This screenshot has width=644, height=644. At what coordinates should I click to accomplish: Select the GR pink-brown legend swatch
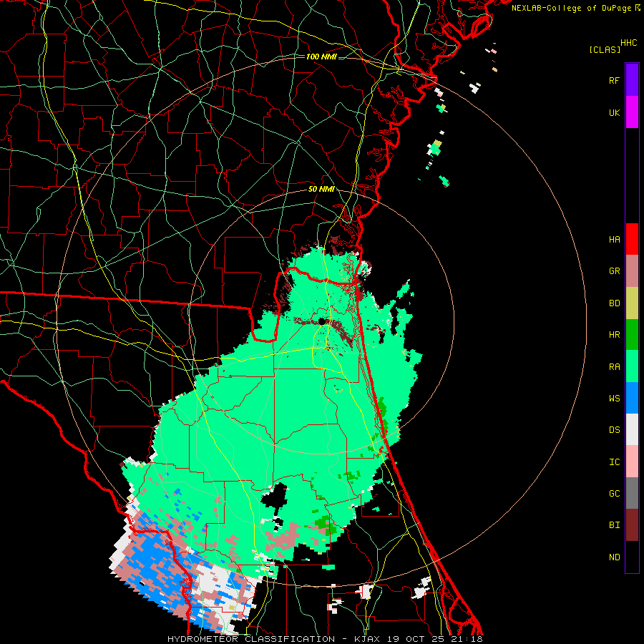pos(632,271)
